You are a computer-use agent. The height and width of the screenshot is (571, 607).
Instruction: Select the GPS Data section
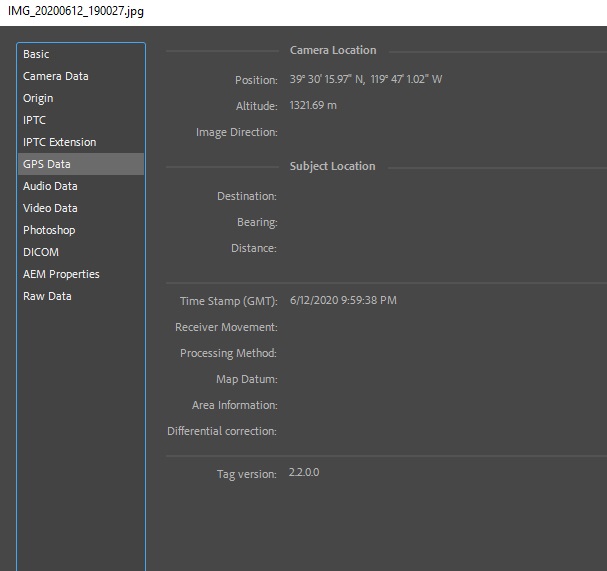(x=47, y=164)
